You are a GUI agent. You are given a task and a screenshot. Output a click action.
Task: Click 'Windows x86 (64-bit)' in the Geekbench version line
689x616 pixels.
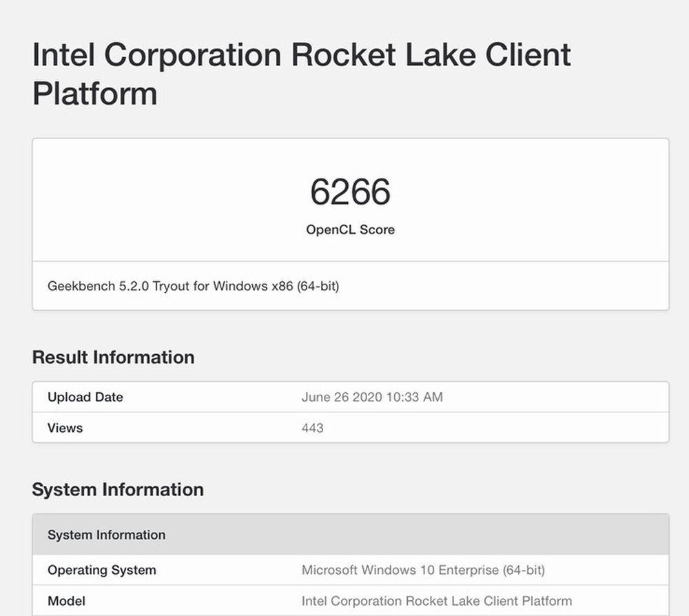276,285
